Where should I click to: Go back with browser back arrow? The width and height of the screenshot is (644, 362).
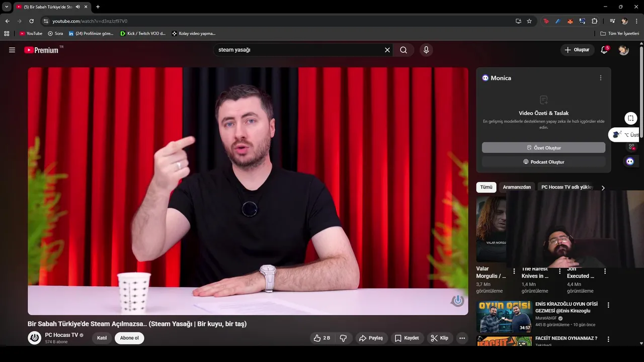coord(7,21)
